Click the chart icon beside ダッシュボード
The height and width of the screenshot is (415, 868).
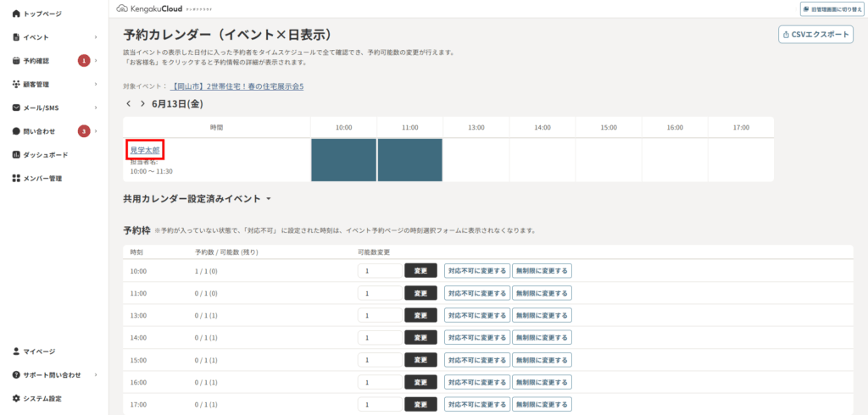click(x=16, y=155)
